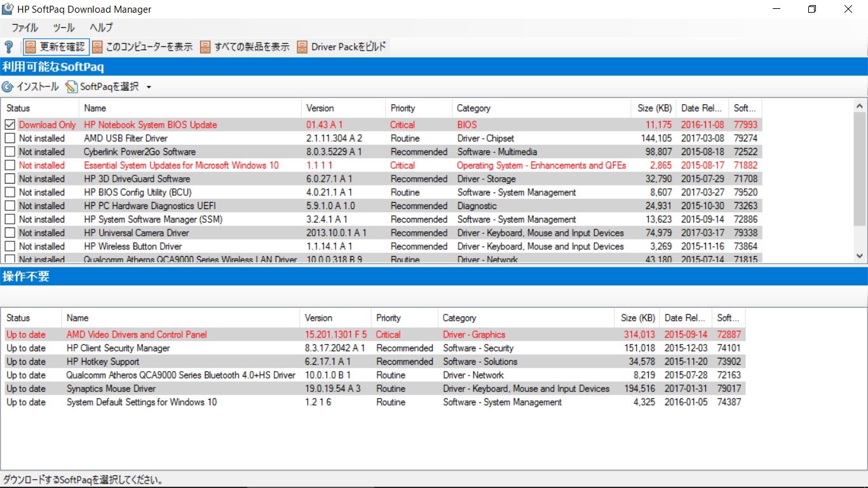The image size is (868, 488).
Task: Sort available list by Status column header
Action: coord(40,108)
